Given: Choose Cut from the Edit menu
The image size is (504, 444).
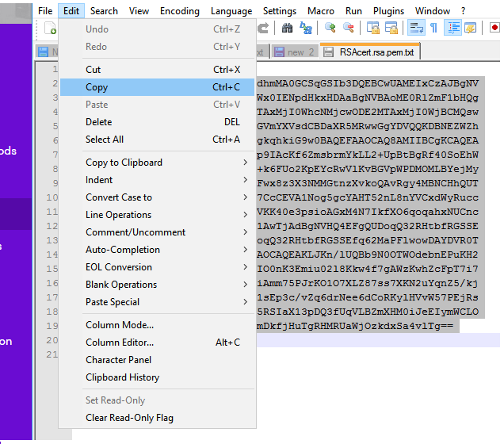Looking at the screenshot, I should (x=158, y=70).
